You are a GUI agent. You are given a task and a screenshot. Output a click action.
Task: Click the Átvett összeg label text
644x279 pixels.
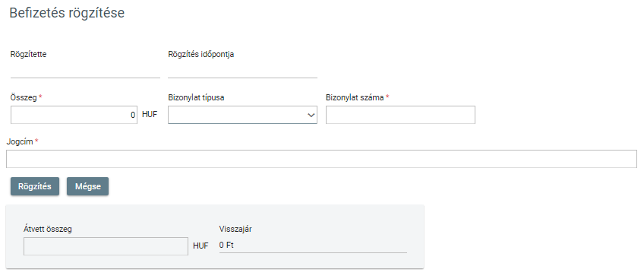click(48, 230)
